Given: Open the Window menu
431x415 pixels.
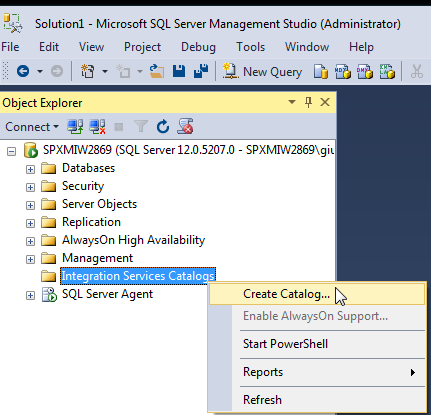Looking at the screenshot, I should 307,47.
